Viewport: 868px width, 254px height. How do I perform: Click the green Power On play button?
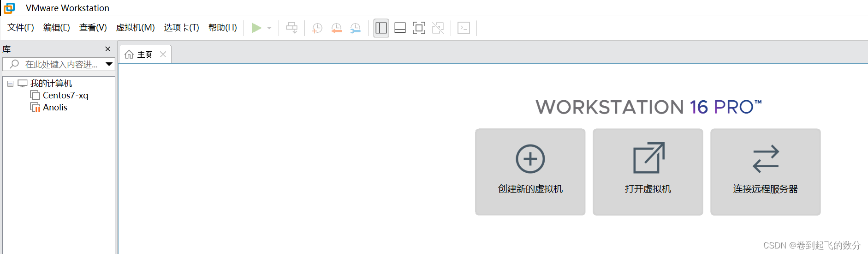pos(256,28)
